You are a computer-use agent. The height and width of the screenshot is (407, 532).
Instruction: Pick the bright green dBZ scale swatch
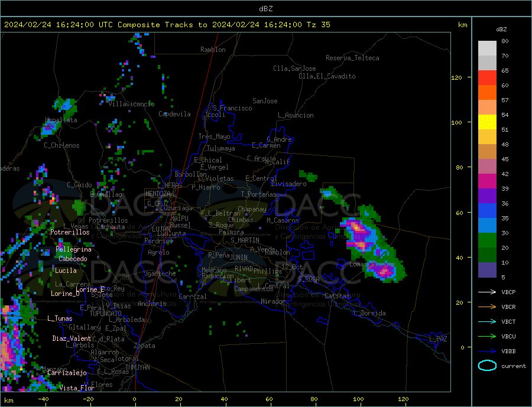point(487,240)
